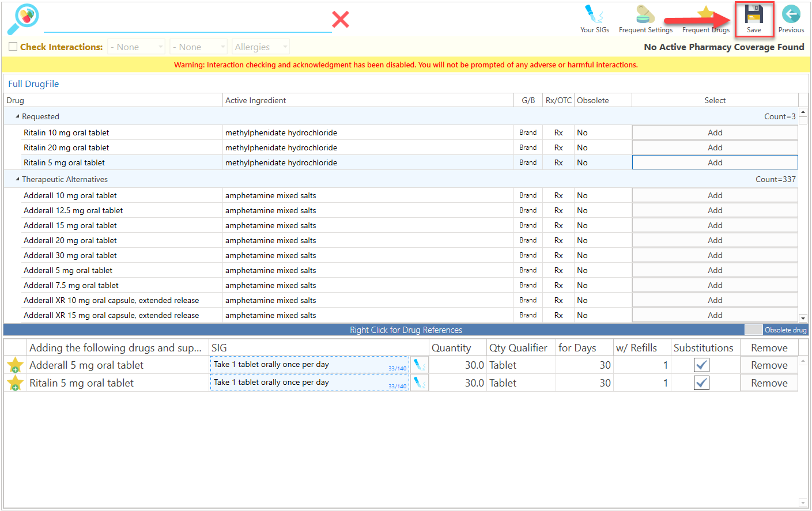Click drug list scrollbar up arrow

pos(803,112)
